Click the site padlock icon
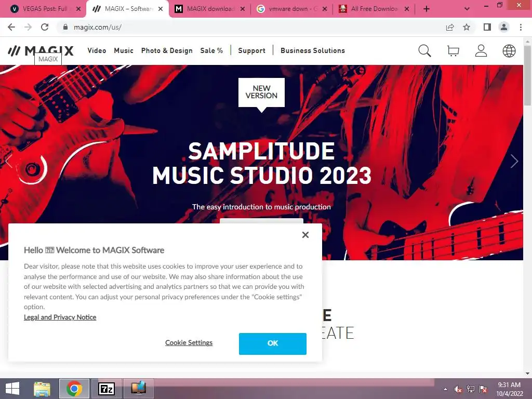This screenshot has height=399, width=532. coord(65,27)
